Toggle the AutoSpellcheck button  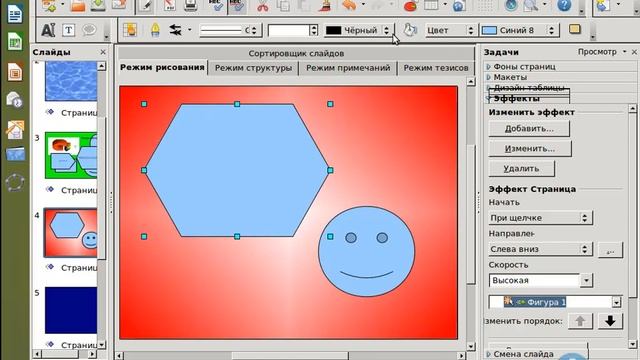coord(237,6)
